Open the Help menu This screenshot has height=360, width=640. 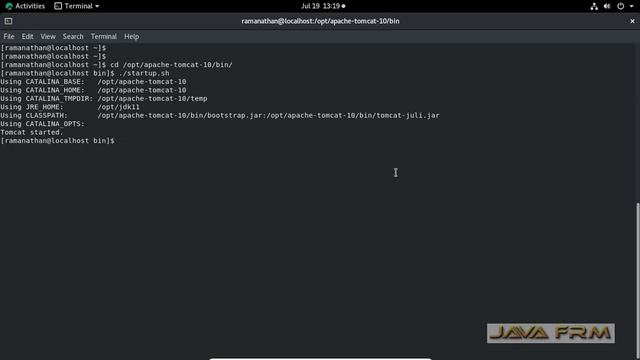[131, 36]
